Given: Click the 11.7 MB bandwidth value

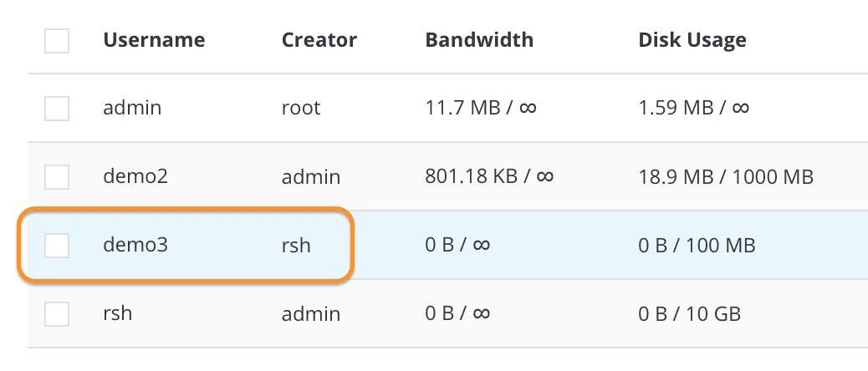Looking at the screenshot, I should 480,108.
